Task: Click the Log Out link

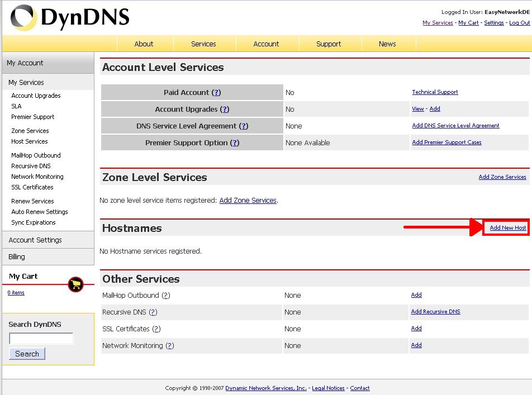Action: pos(520,23)
